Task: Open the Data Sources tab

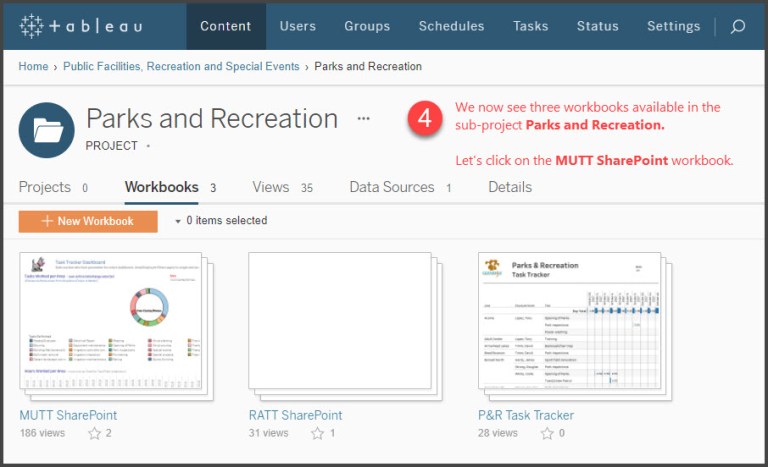Action: pos(391,187)
